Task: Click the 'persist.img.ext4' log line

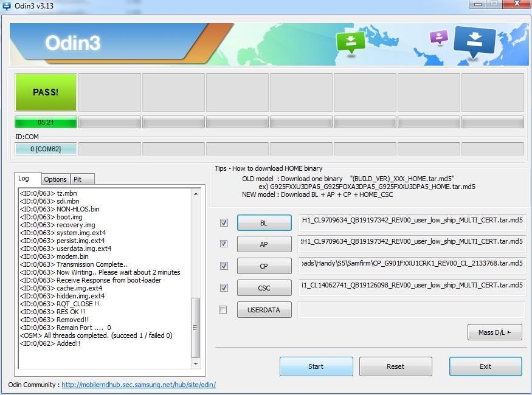Action: click(62, 241)
